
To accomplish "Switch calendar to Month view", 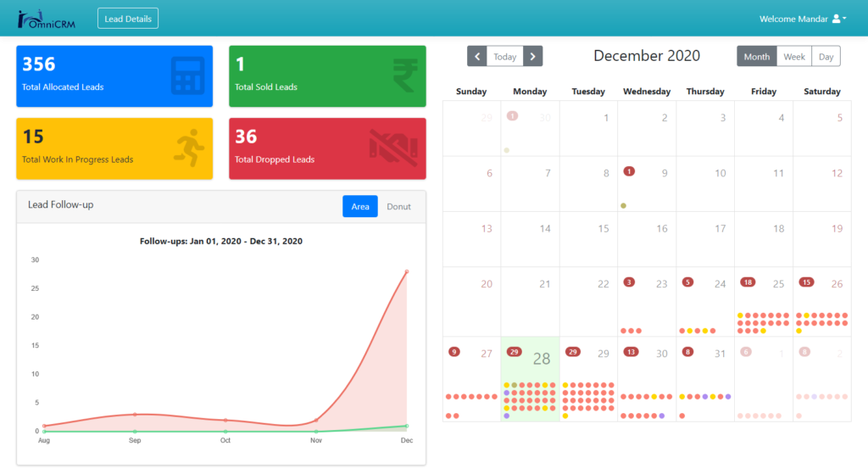I will click(x=756, y=57).
